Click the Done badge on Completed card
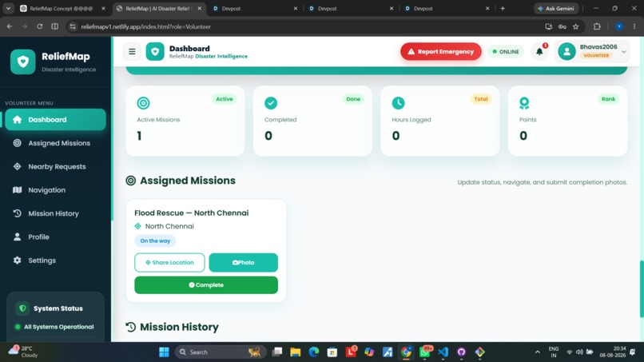Screen dimensions: 644x362 [x=353, y=99]
